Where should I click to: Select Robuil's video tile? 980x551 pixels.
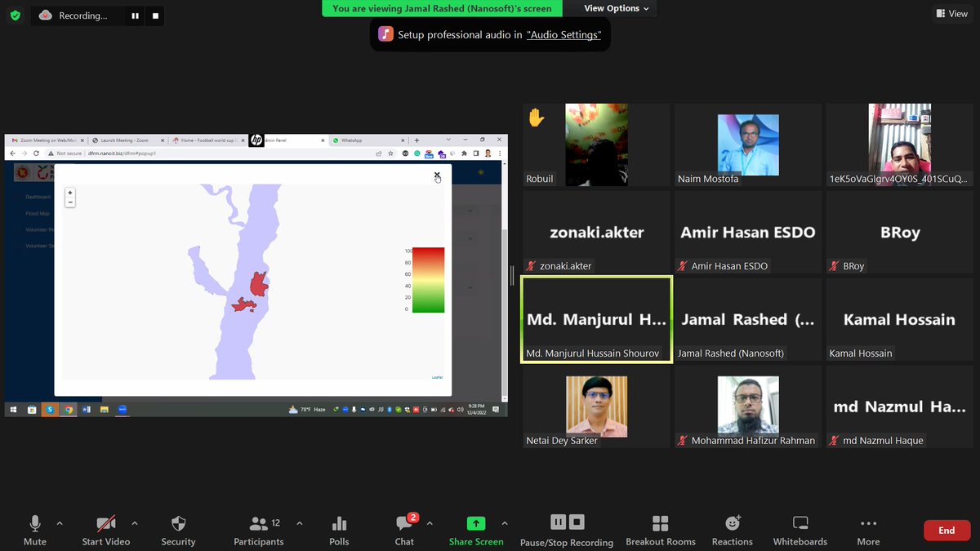597,144
